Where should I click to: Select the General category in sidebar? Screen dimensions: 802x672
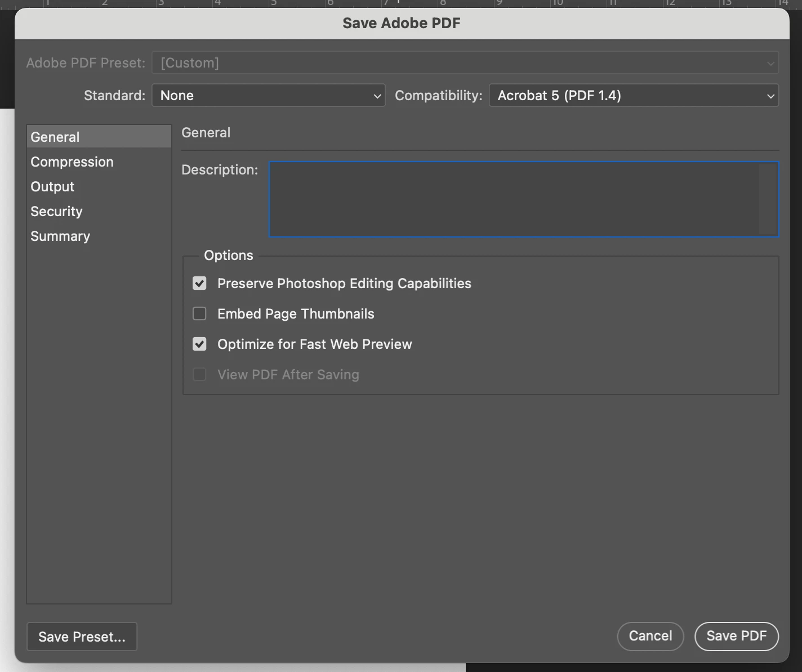tap(54, 136)
